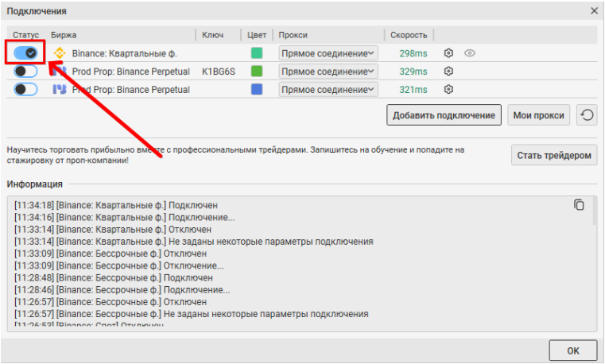This screenshot has height=364, width=605.
Task: Open proxy dropdown for third connection row
Action: tap(328, 90)
